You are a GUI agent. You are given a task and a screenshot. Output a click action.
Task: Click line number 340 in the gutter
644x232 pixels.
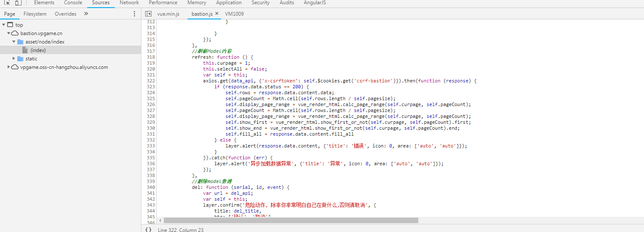click(x=150, y=187)
